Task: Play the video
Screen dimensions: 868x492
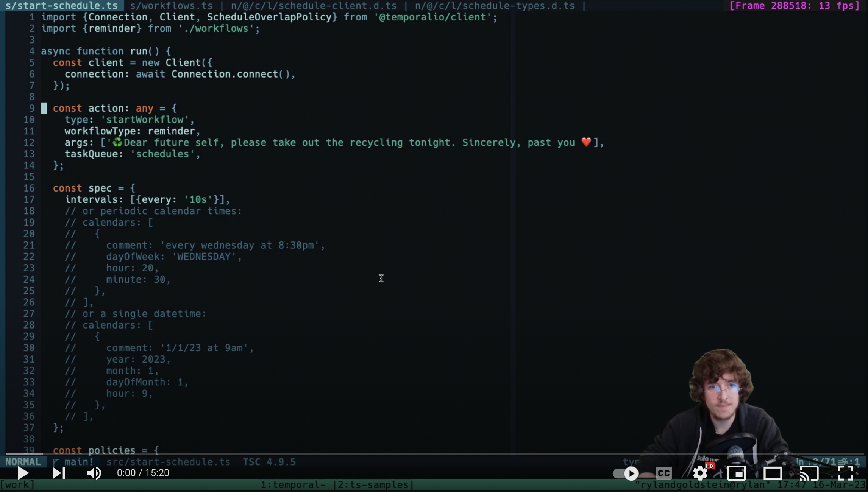Action: tap(23, 473)
